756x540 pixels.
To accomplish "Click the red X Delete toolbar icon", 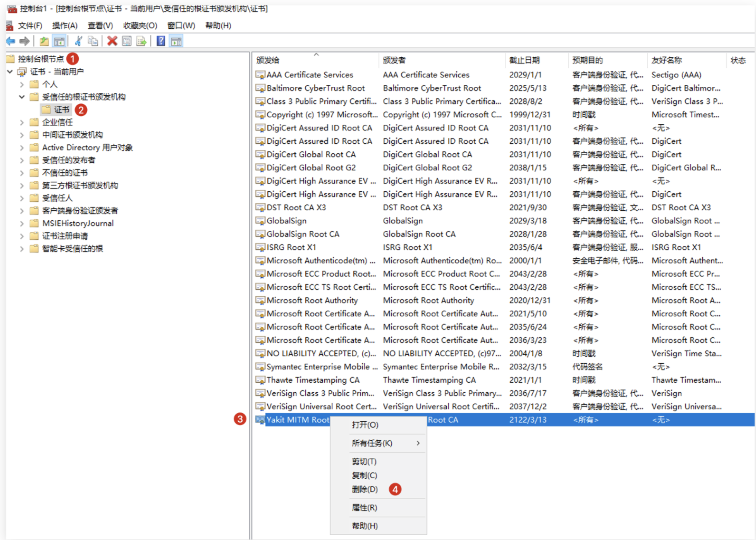I will coord(112,41).
